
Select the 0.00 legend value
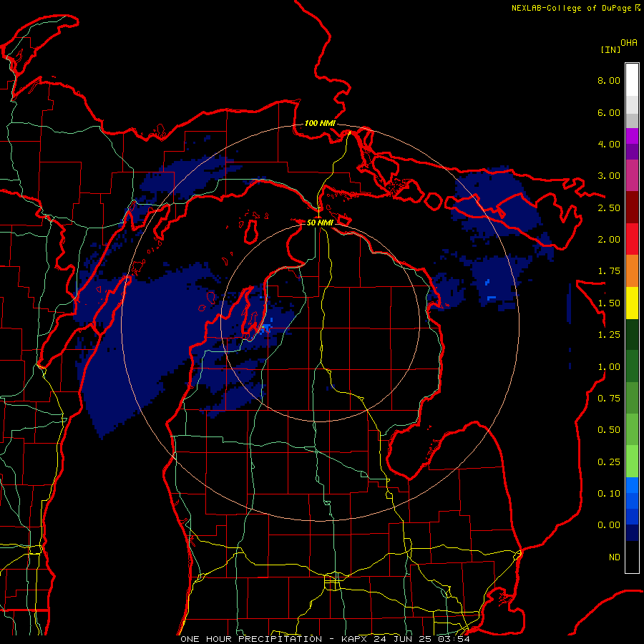[x=609, y=525]
